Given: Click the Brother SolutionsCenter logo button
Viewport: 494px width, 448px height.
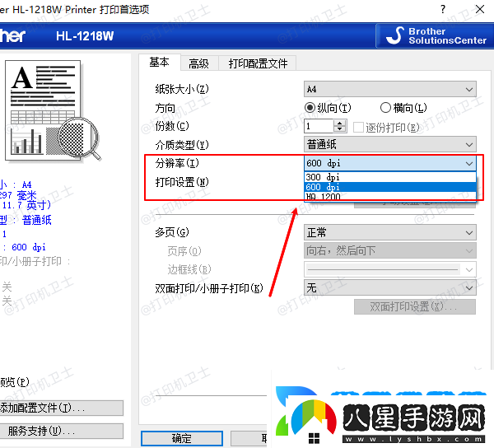Looking at the screenshot, I should [435, 35].
